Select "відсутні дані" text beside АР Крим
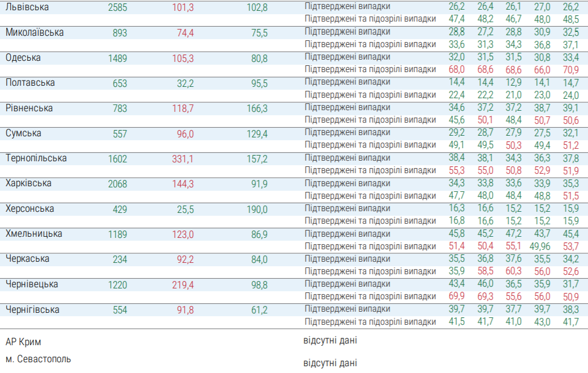 [x=330, y=341]
